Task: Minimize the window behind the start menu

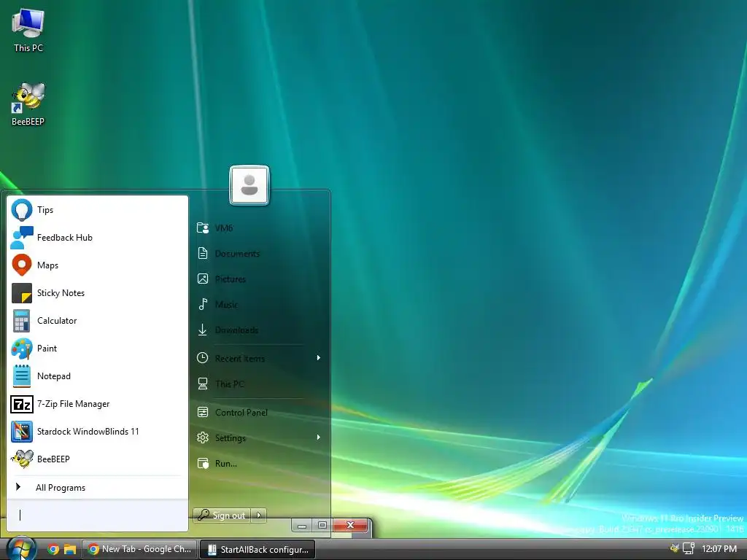Action: coord(302,526)
